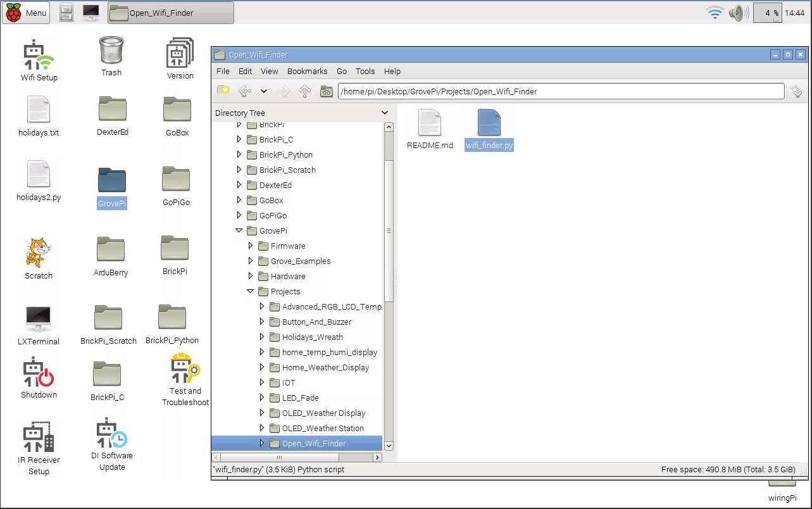This screenshot has height=509, width=812.
Task: Select the wifi_finder.py file
Action: pyautogui.click(x=489, y=129)
